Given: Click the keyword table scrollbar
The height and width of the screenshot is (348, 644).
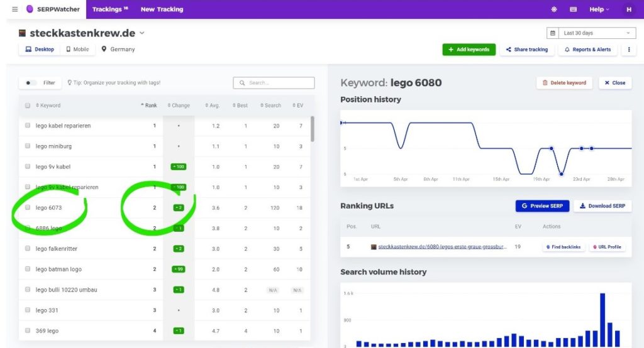Looking at the screenshot, I should tap(312, 129).
